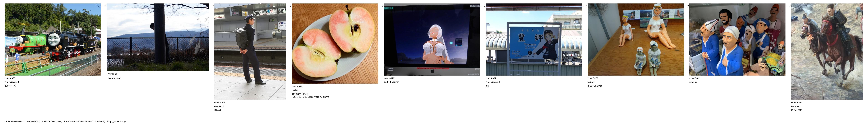Viewport: 868px width, 125px height.
Task: Click the arrow after the diver figurines photo
Action: pos(686,6)
